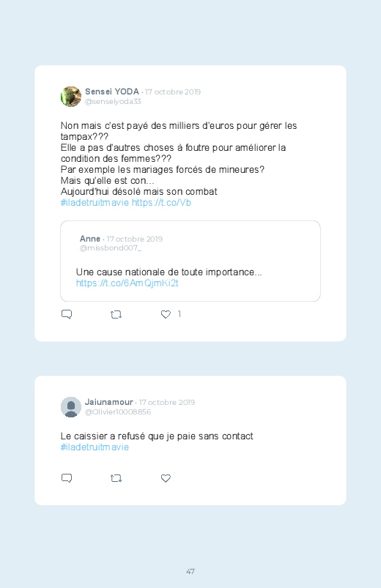Open the quoted tweet from Anne
Screen dimensions: 381x588
click(x=190, y=261)
